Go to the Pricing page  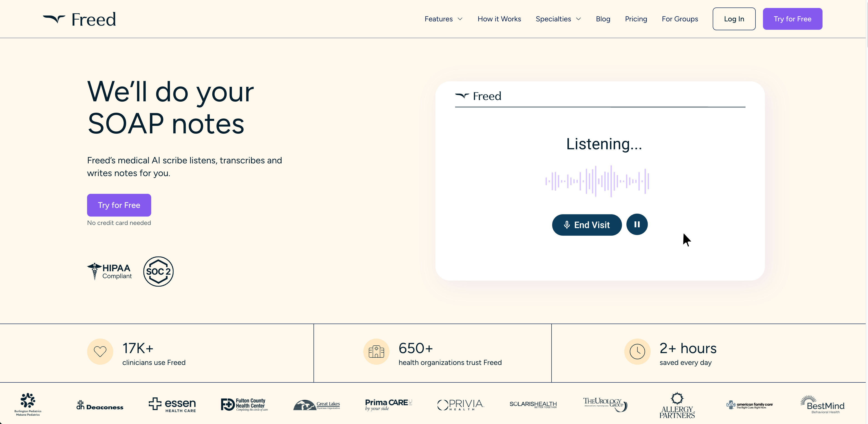(x=636, y=19)
